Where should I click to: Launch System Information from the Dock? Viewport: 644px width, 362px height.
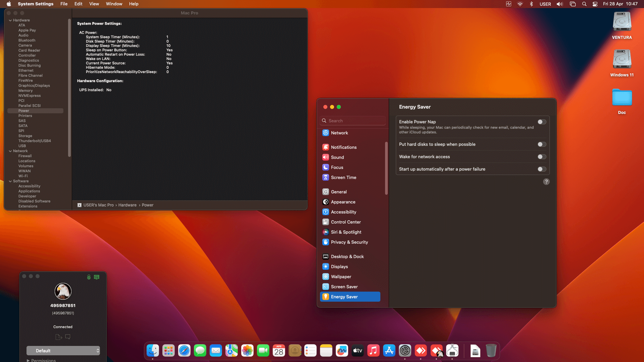(452, 351)
